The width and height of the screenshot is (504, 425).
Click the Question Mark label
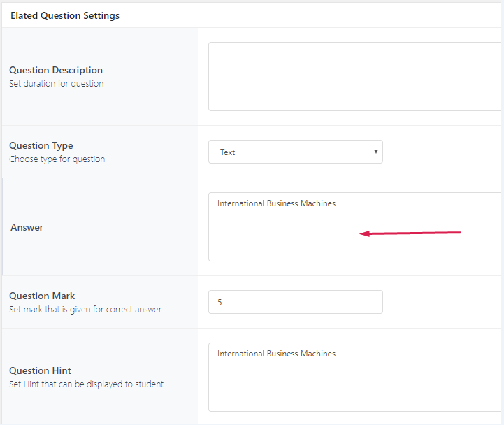(x=42, y=296)
